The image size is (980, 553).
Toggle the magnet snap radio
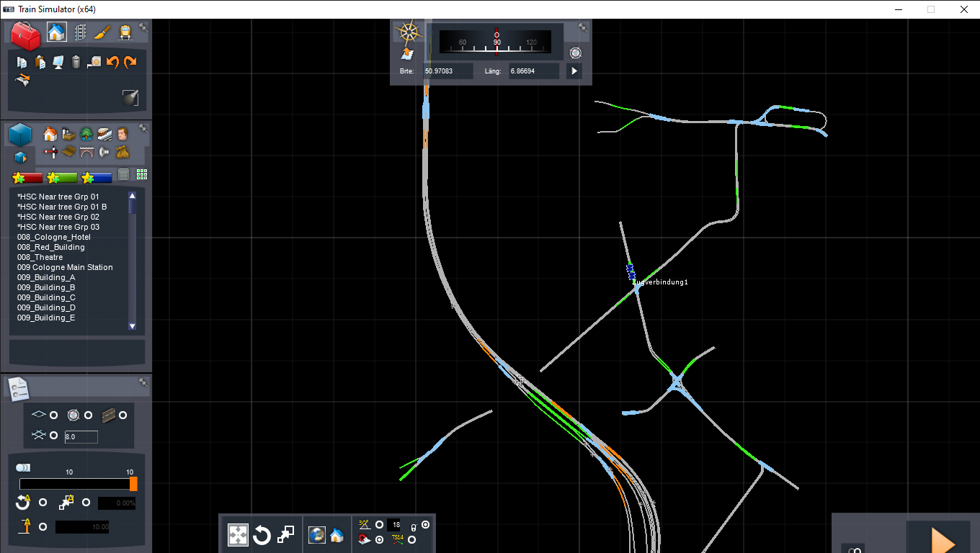(x=379, y=539)
